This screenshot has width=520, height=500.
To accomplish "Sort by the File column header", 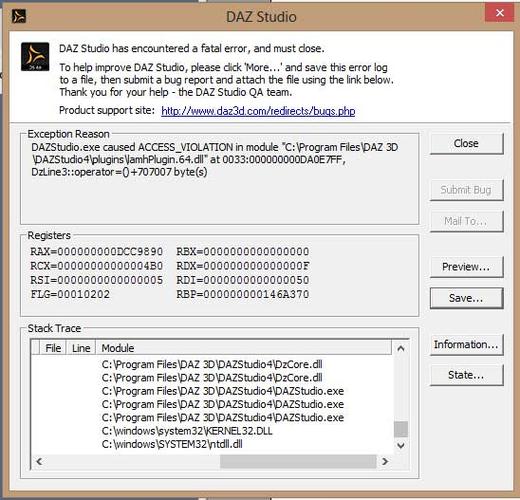I will coord(53,348).
